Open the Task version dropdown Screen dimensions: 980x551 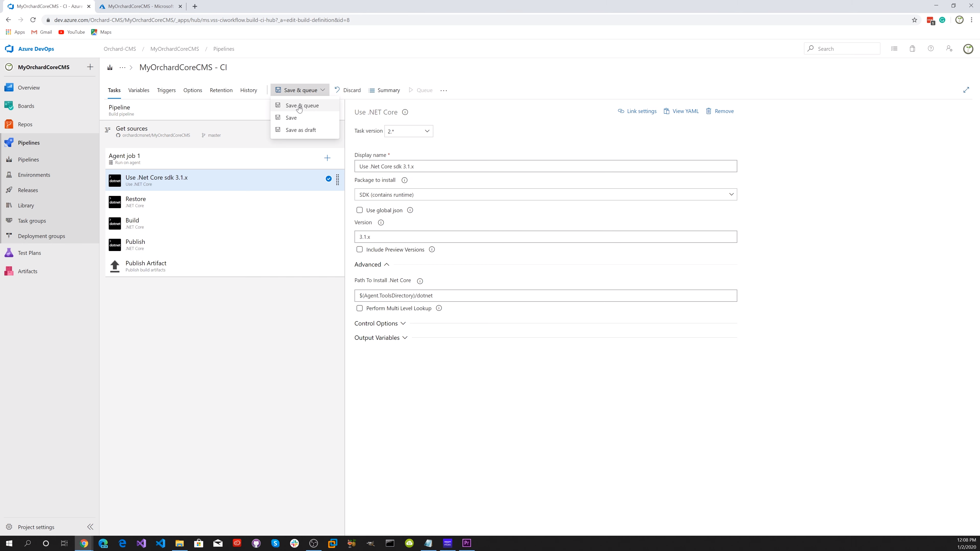coord(409,131)
